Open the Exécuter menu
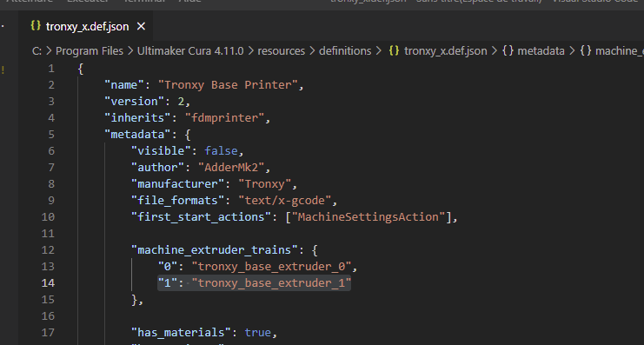The width and height of the screenshot is (644, 345). 88,1
